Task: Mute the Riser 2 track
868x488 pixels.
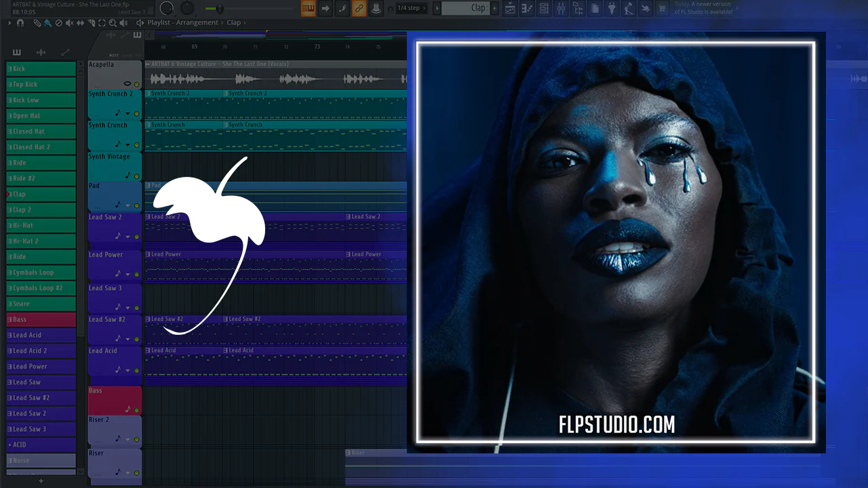Action: click(136, 439)
